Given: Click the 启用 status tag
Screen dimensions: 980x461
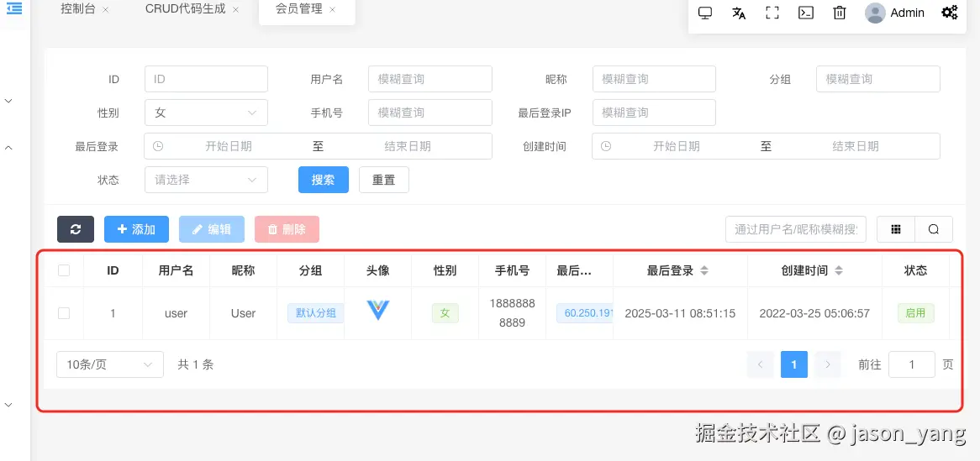Looking at the screenshot, I should click(x=915, y=313).
